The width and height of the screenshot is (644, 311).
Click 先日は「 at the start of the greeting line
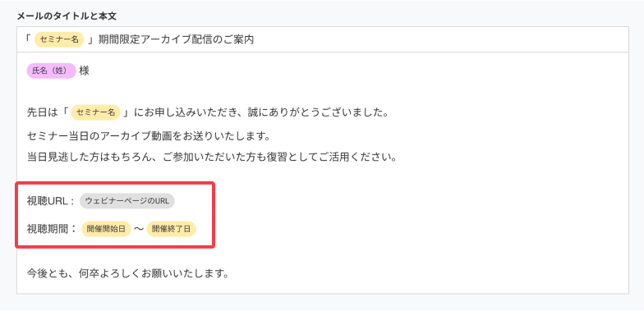click(x=46, y=112)
